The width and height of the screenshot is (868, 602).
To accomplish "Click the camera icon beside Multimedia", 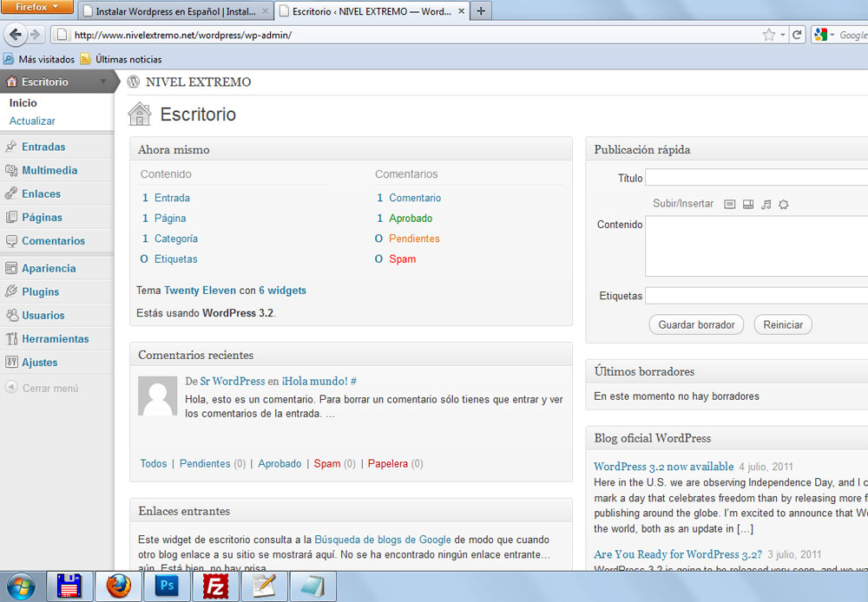I will [x=12, y=170].
